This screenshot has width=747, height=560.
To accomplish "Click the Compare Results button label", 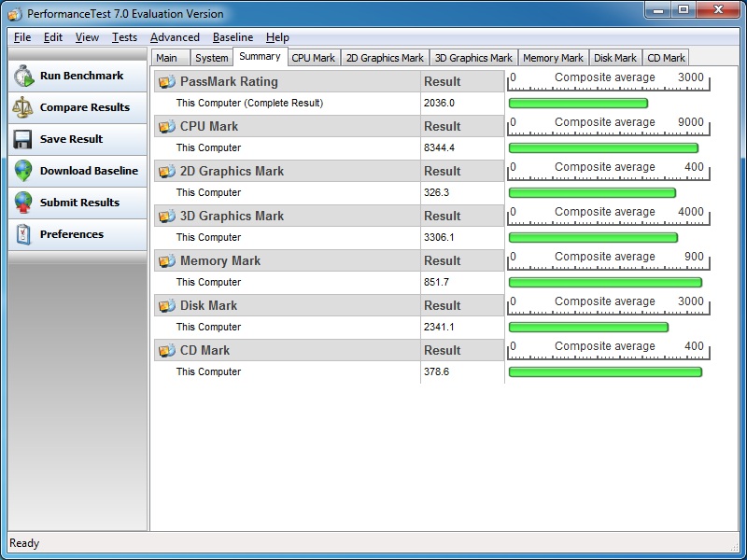I will (x=85, y=107).
